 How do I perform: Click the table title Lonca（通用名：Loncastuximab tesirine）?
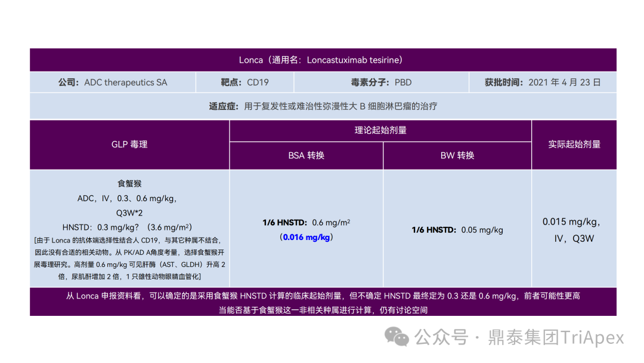[322, 60]
